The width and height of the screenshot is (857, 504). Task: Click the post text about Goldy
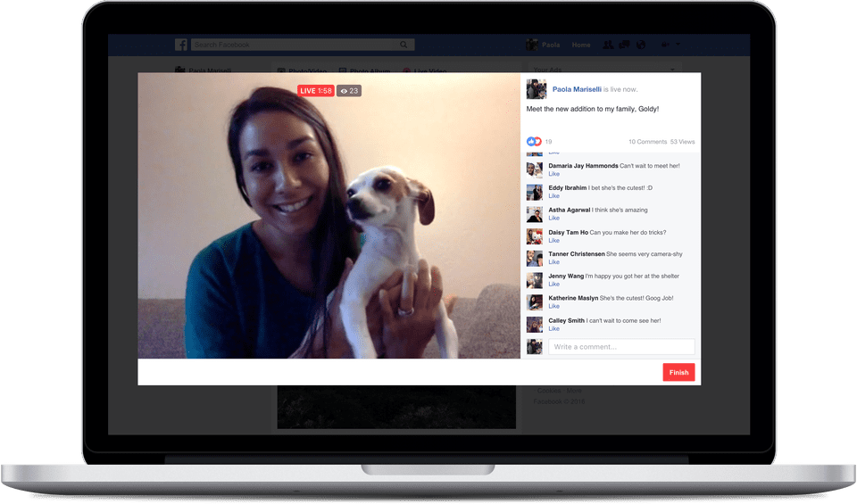pos(593,109)
